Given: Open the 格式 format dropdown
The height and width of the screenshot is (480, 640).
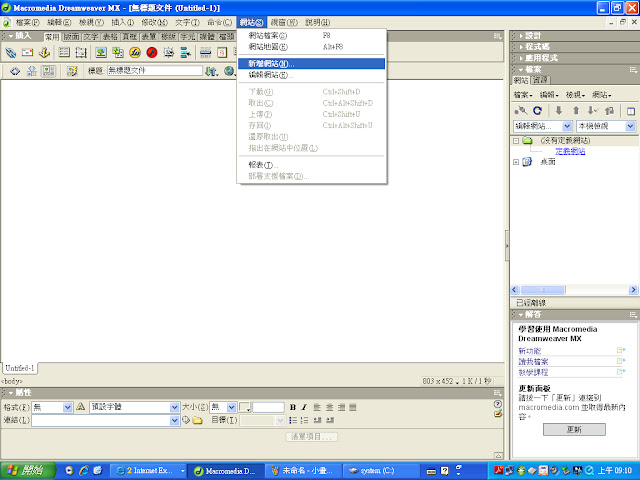Looking at the screenshot, I should 68,407.
